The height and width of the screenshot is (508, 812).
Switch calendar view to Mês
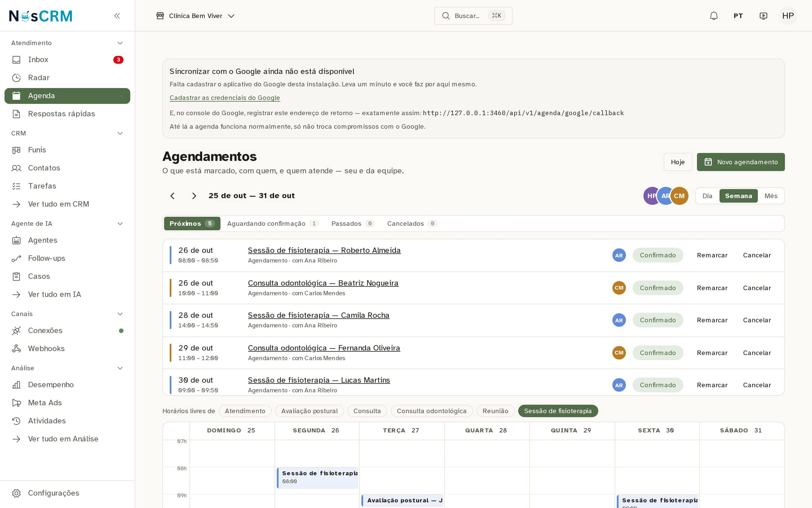[771, 196]
